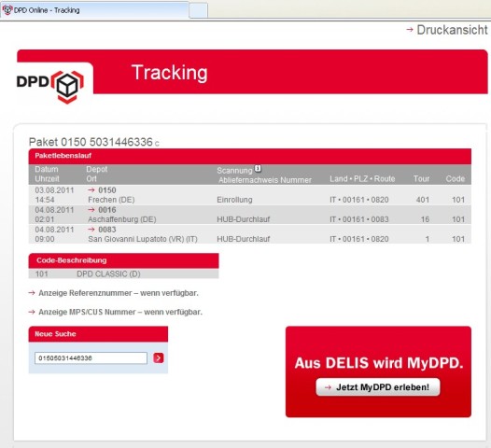The image size is (491, 448).
Task: Submit search with red arrow button
Action: [159, 357]
